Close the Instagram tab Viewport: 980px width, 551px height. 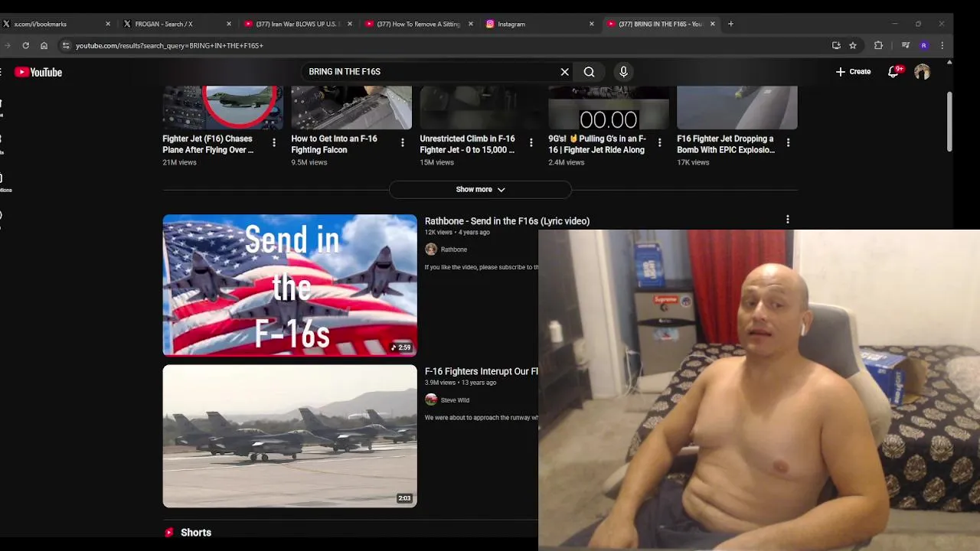[x=592, y=24]
